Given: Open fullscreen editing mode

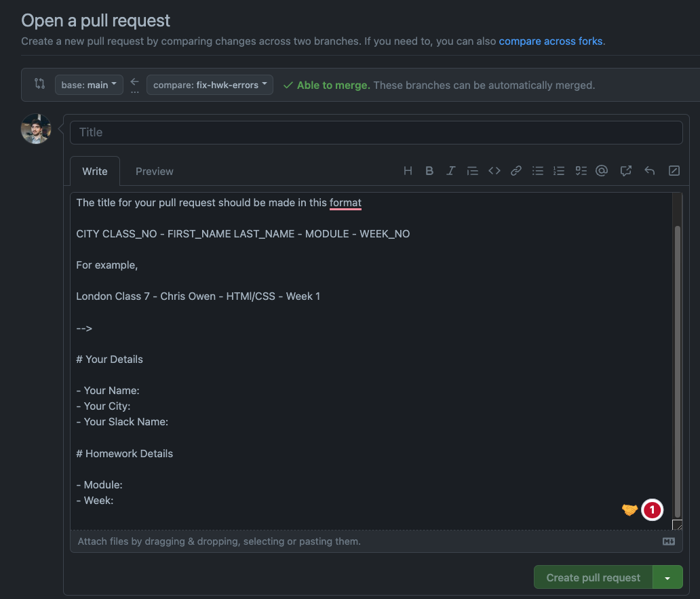Looking at the screenshot, I should 674,170.
